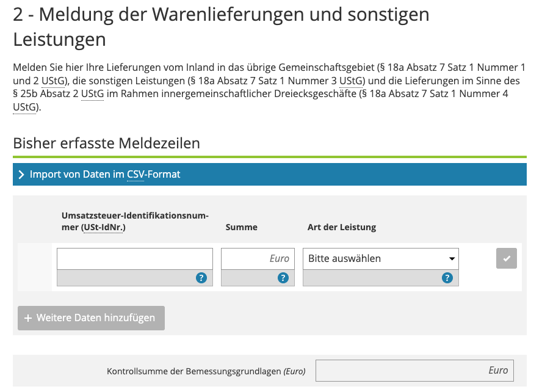The image size is (542, 392).
Task: Click the Weitere Daten hinzufügen button
Action: pyautogui.click(x=92, y=318)
